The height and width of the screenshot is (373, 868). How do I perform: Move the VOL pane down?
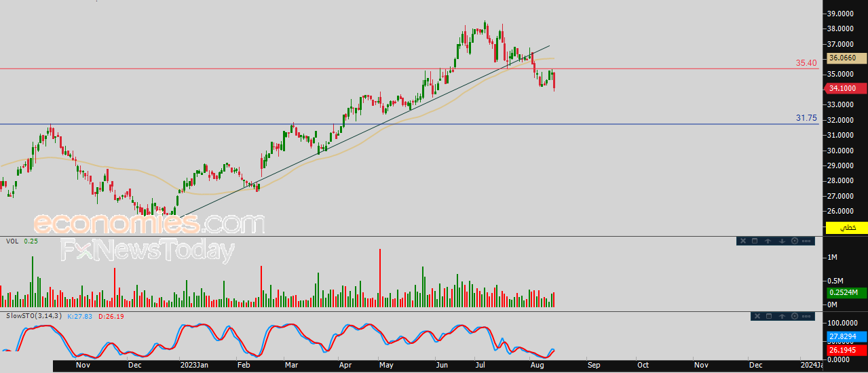(x=782, y=241)
